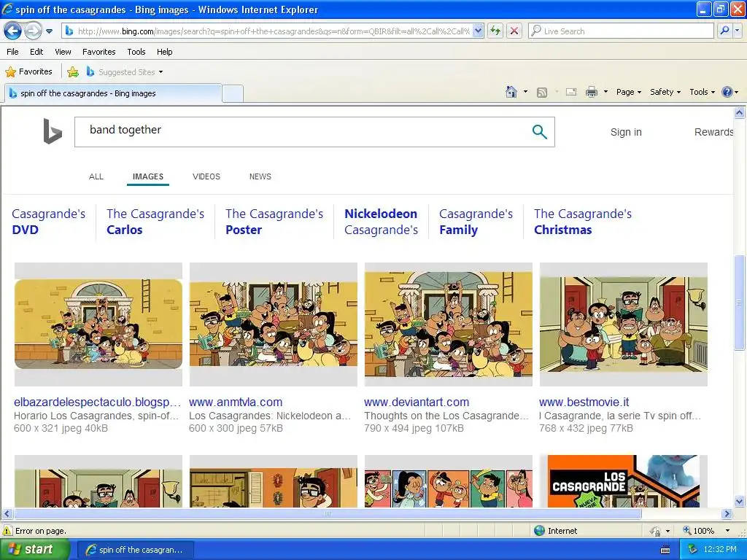747x560 pixels.
Task: Click the Print icon
Action: [x=591, y=92]
